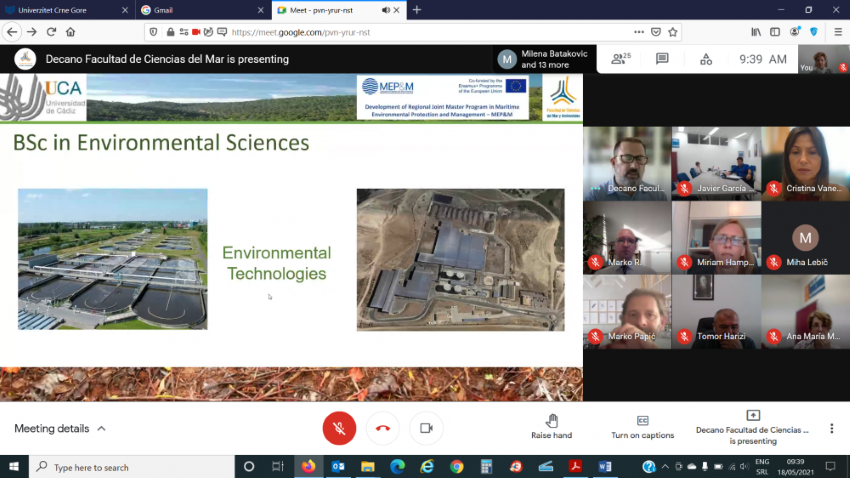Viewport: 850px width, 478px height.
Task: Select Miriam Hampel's video tile
Action: 716,238
